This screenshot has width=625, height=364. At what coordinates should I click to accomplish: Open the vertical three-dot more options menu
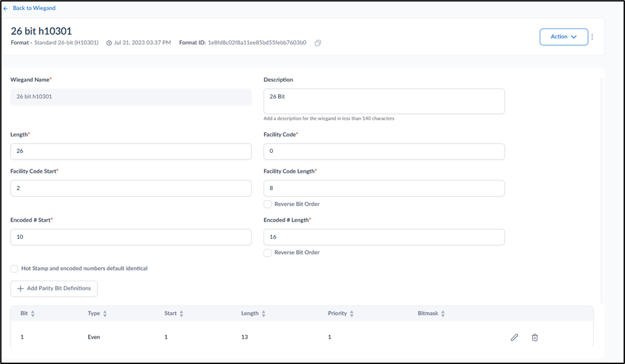(x=593, y=36)
